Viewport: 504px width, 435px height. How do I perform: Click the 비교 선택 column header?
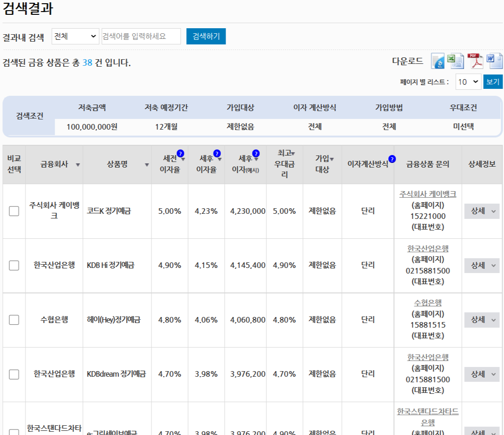coord(14,164)
